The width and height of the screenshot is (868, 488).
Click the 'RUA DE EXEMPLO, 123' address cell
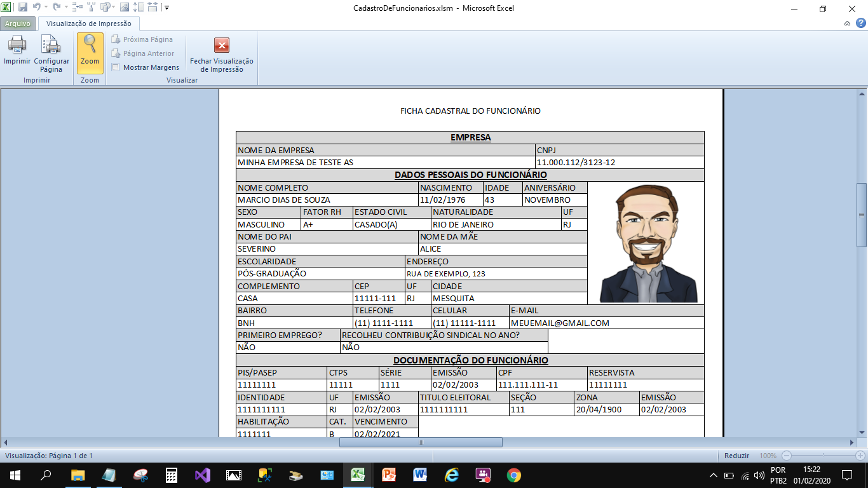point(496,273)
